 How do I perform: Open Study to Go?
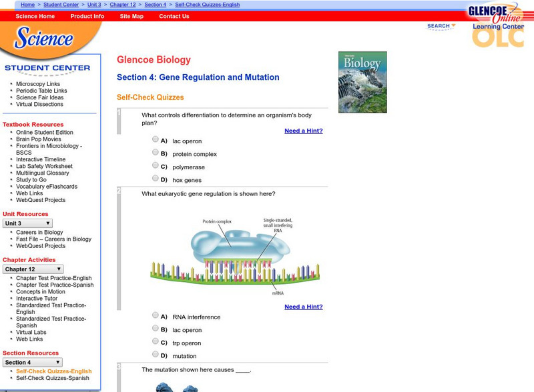(31, 180)
